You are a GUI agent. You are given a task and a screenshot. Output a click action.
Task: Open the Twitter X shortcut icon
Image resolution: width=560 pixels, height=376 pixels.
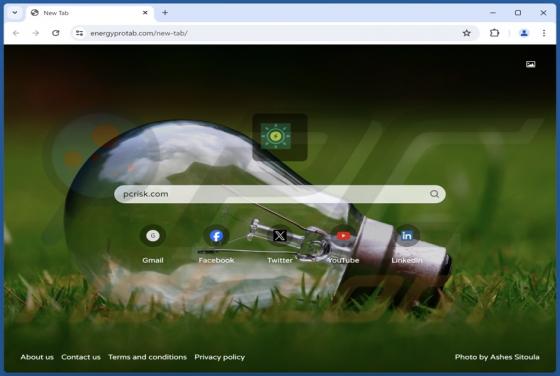[x=280, y=236]
